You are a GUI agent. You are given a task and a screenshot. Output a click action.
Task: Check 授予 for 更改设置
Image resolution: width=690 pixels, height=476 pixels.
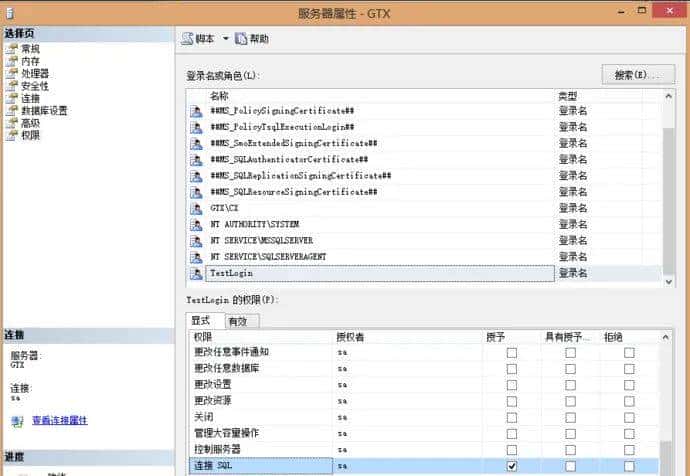click(512, 385)
